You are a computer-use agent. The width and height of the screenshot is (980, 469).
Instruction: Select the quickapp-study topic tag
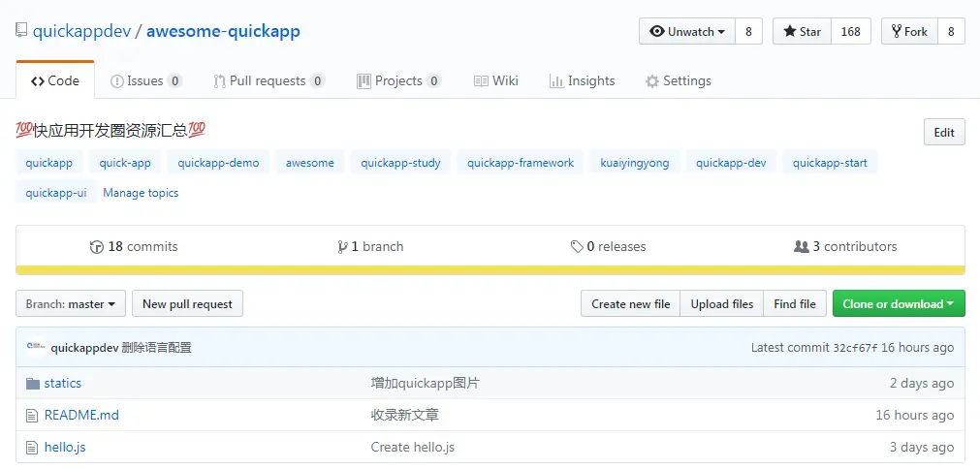click(x=400, y=163)
